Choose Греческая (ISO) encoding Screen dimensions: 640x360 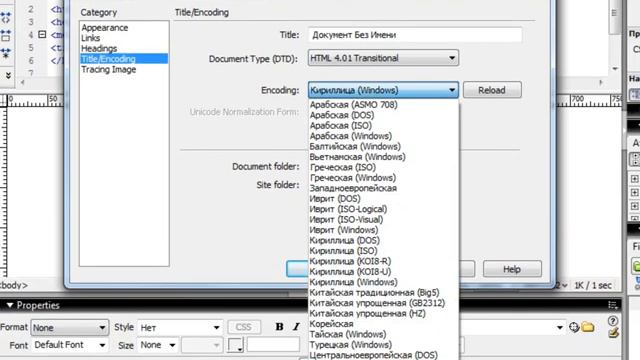pos(384,167)
